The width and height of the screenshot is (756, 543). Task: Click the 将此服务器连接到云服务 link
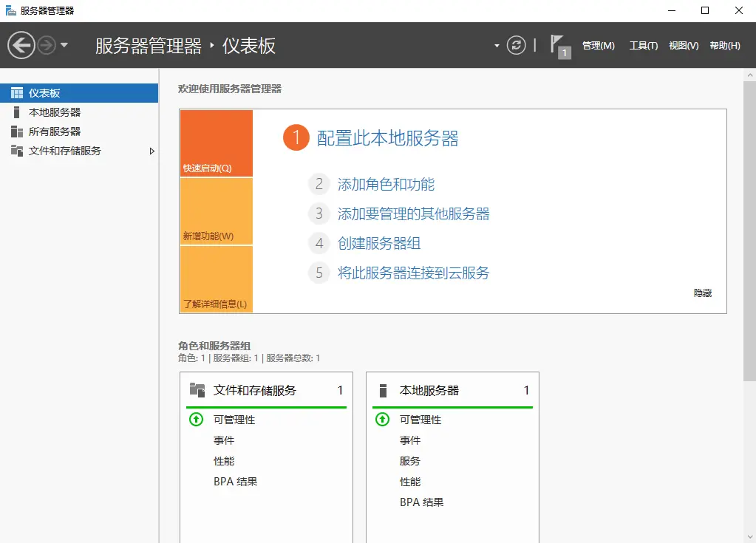[x=413, y=273]
